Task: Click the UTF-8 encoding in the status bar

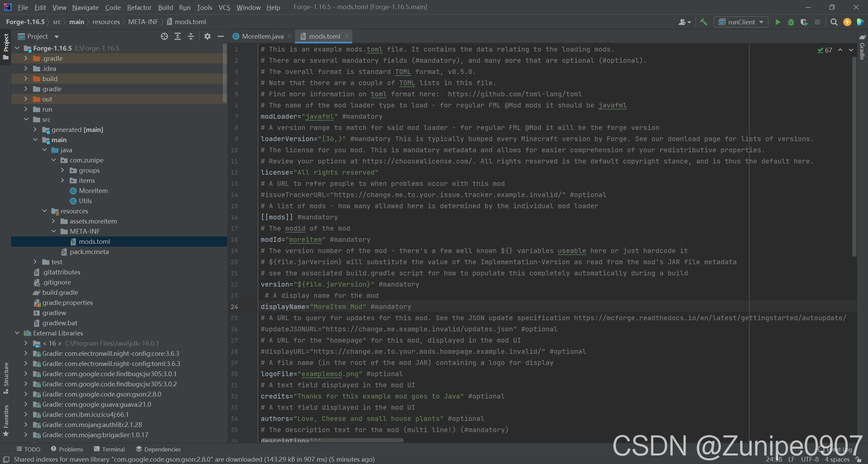Action: 810,459
